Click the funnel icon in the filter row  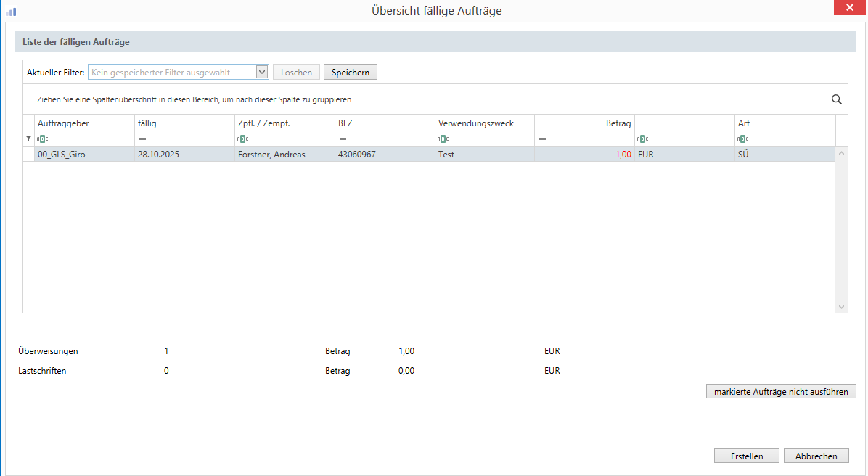29,139
